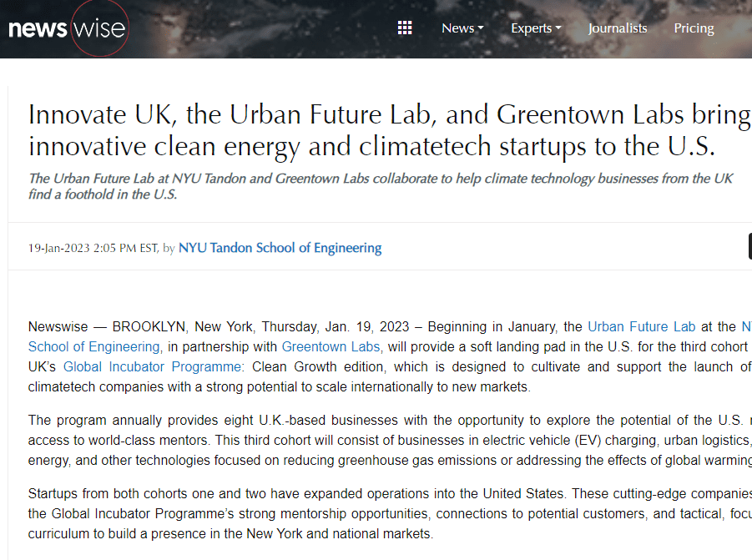Follow the Urban Future Lab link
The width and height of the screenshot is (752, 560).
tap(641, 326)
